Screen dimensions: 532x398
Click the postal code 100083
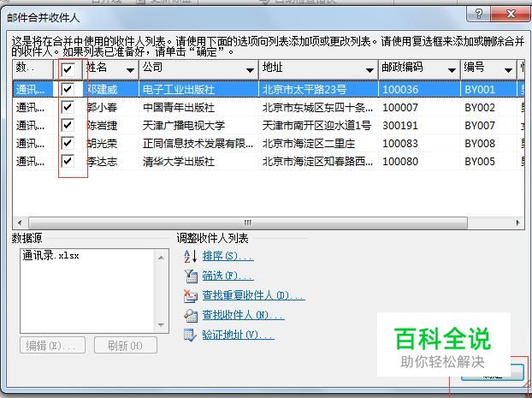coord(400,143)
